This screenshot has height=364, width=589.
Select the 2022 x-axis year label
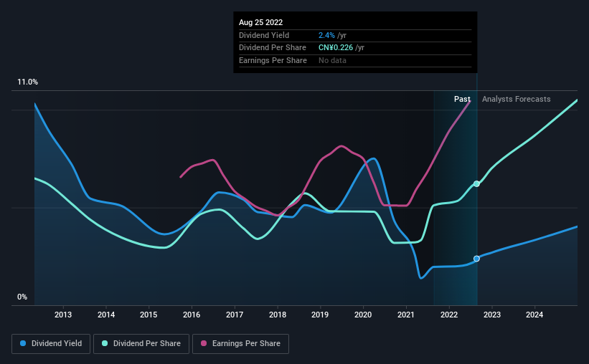(x=449, y=315)
